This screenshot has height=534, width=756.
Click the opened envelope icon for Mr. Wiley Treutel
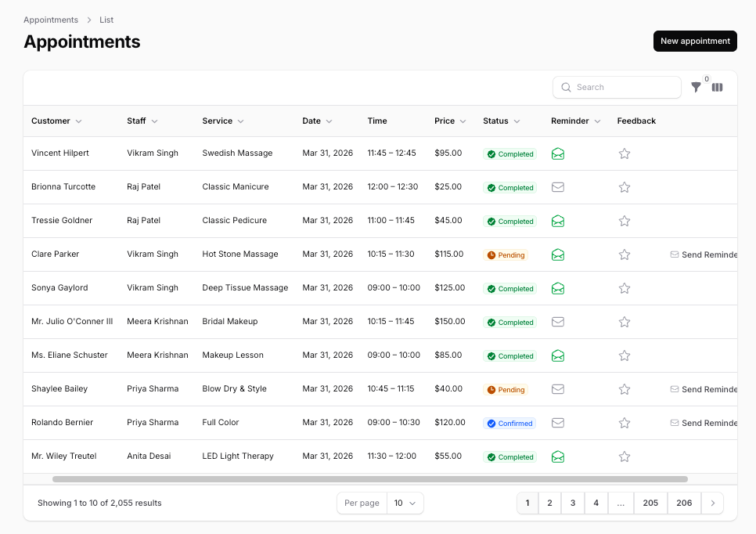pyautogui.click(x=558, y=456)
